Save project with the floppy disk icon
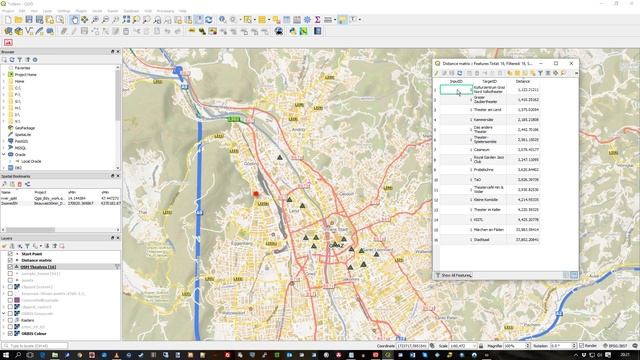The height and width of the screenshot is (360, 640). [x=29, y=20]
